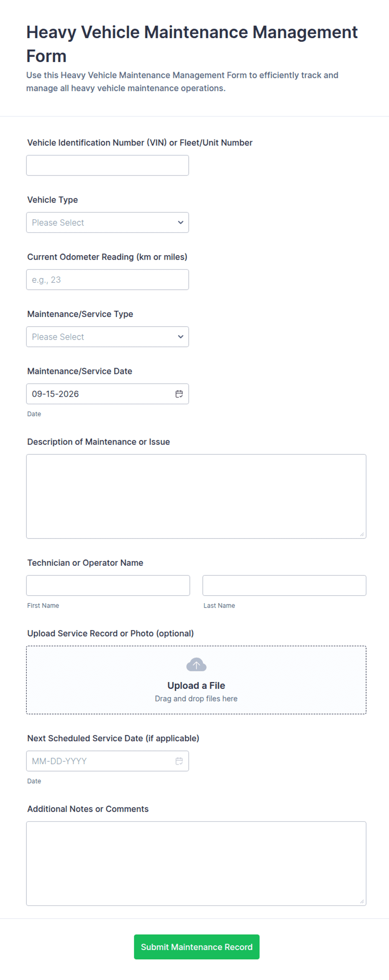Submit the Maintenance Record

click(197, 947)
